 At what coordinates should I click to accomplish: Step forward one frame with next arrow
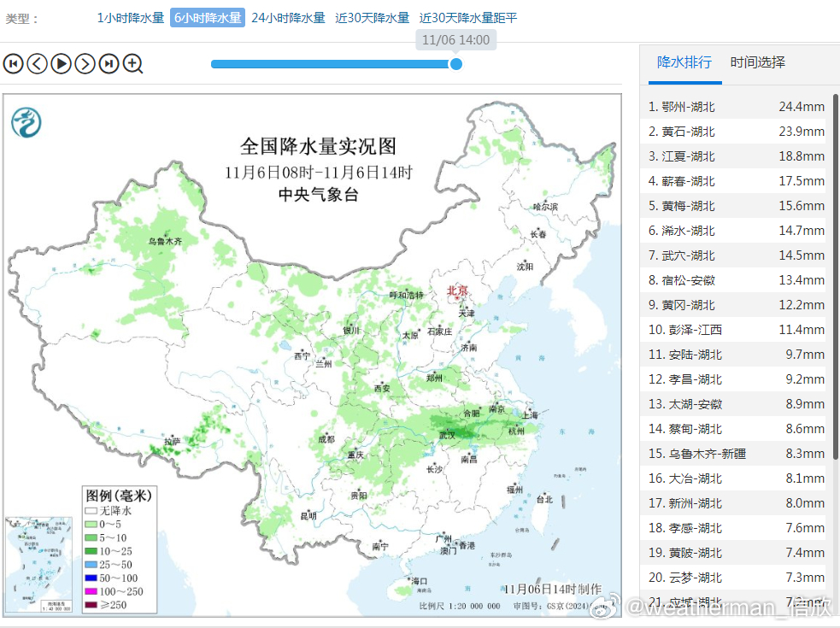tap(85, 63)
